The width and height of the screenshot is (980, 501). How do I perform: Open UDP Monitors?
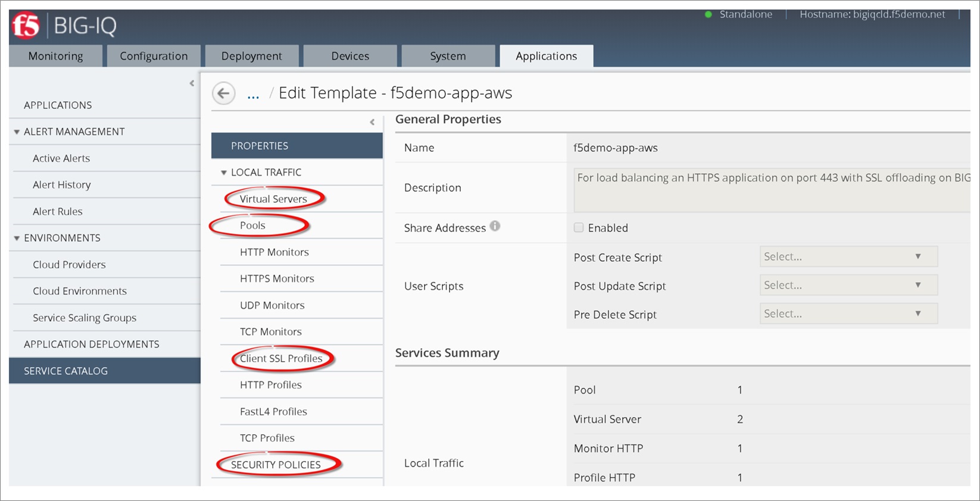(272, 305)
